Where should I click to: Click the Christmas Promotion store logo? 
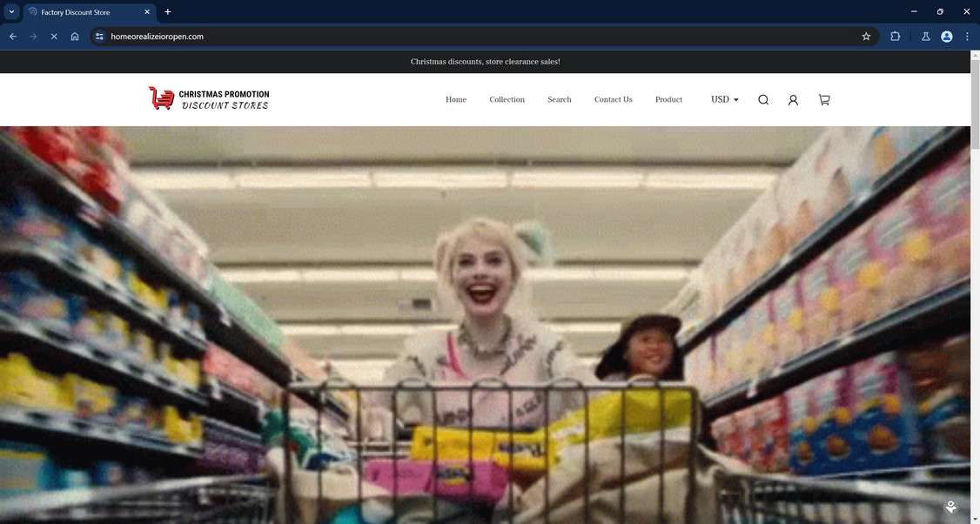[210, 99]
